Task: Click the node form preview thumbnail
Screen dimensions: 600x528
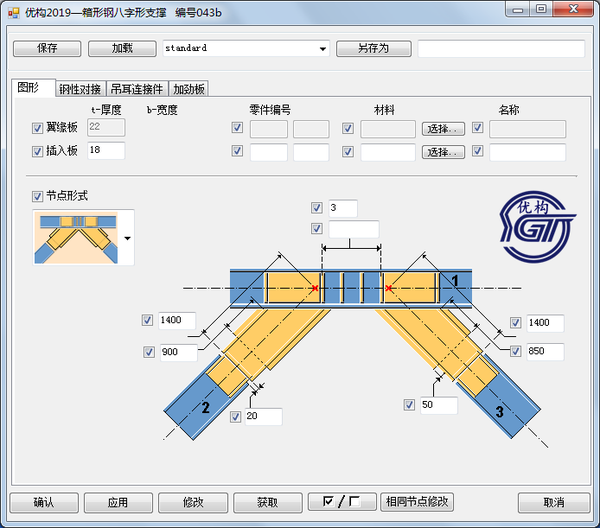Action: (75, 237)
